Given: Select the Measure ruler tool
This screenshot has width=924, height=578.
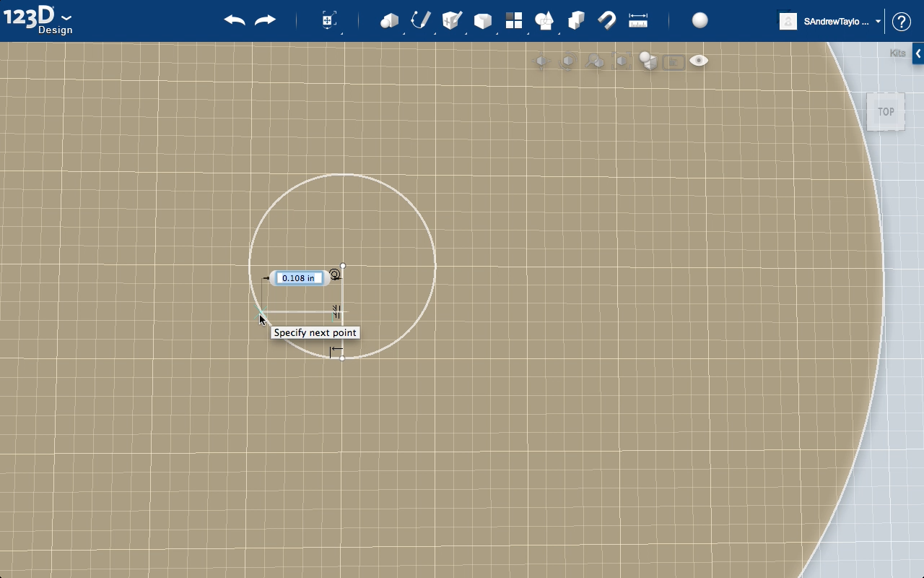Looking at the screenshot, I should coord(638,20).
